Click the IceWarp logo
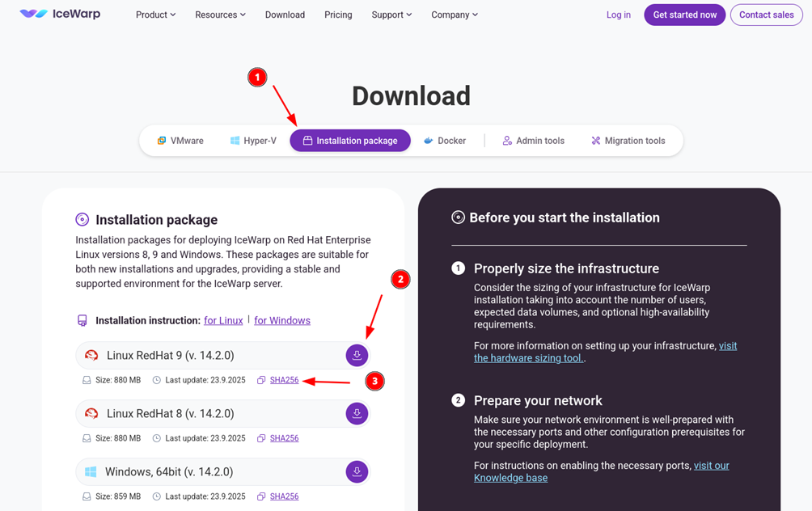812x511 pixels. point(60,15)
